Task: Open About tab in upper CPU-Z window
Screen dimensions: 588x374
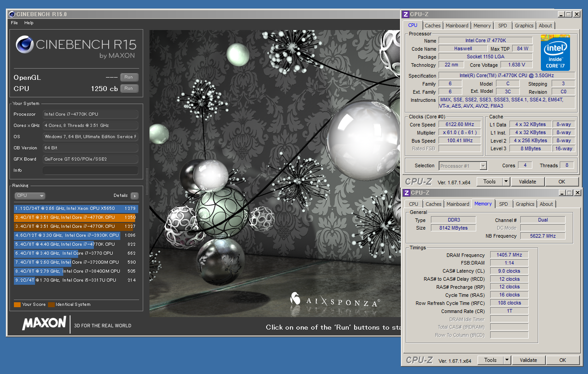Action: point(545,26)
